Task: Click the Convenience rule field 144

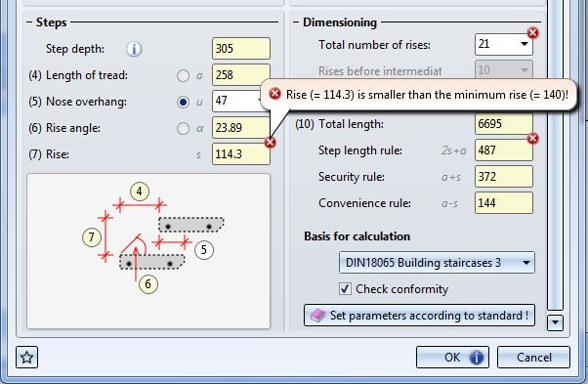Action: [504, 203]
